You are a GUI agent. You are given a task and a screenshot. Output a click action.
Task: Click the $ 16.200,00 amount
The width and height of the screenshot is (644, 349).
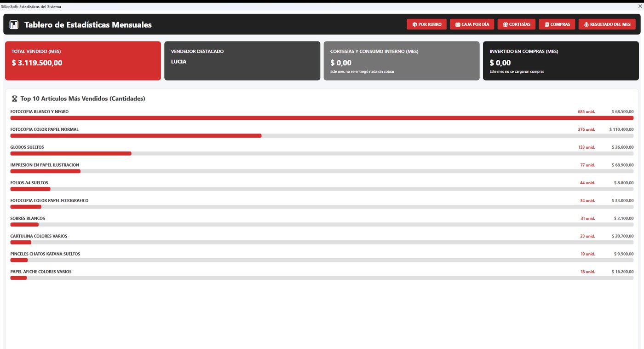point(622,272)
